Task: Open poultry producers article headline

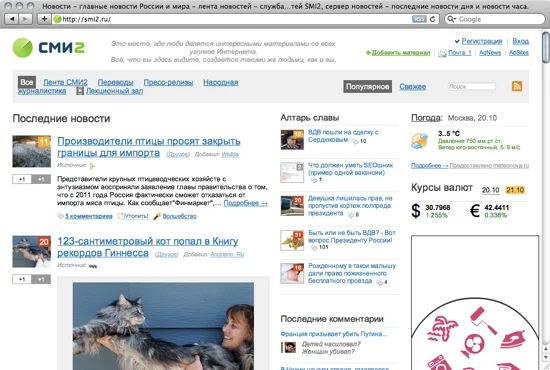Action: coord(149,147)
